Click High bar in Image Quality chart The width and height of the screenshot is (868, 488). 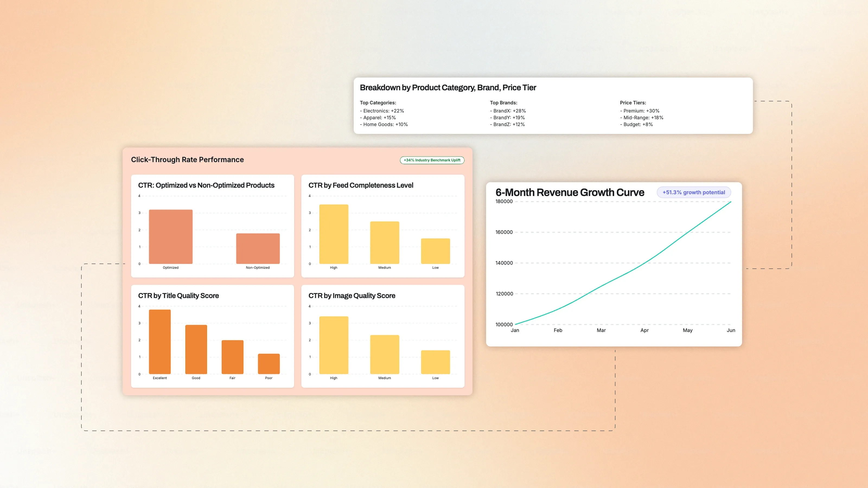click(x=334, y=345)
